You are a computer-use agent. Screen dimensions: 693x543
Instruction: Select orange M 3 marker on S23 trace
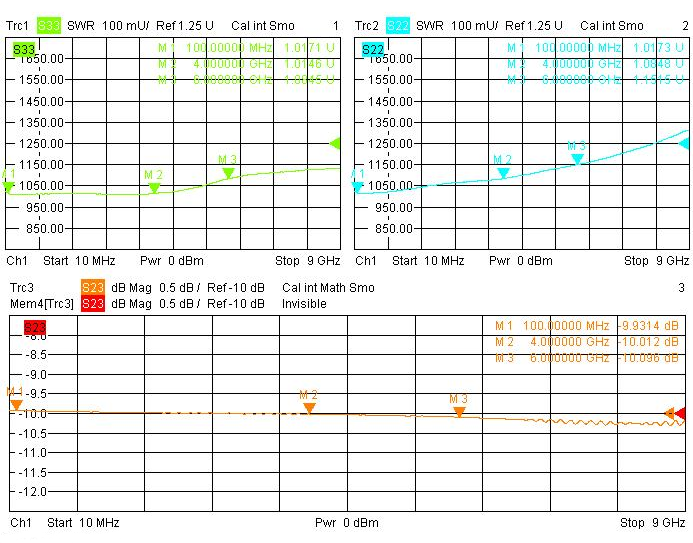459,410
